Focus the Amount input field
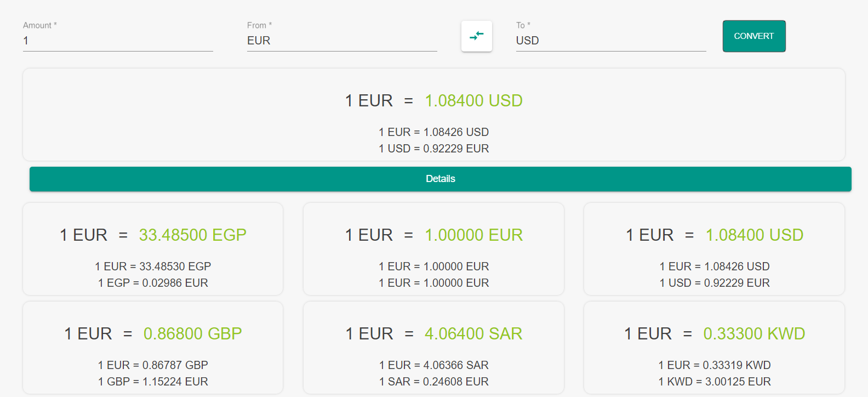The image size is (868, 397). click(118, 41)
